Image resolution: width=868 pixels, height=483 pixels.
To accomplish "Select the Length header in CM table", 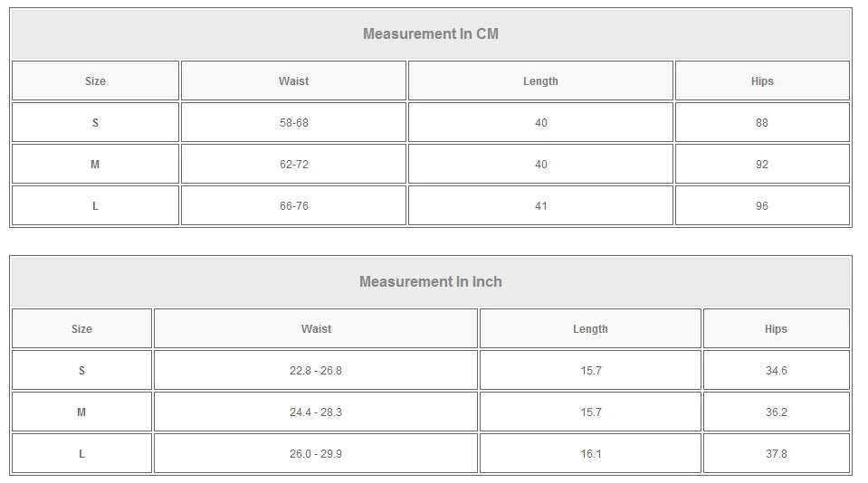I will point(540,81).
